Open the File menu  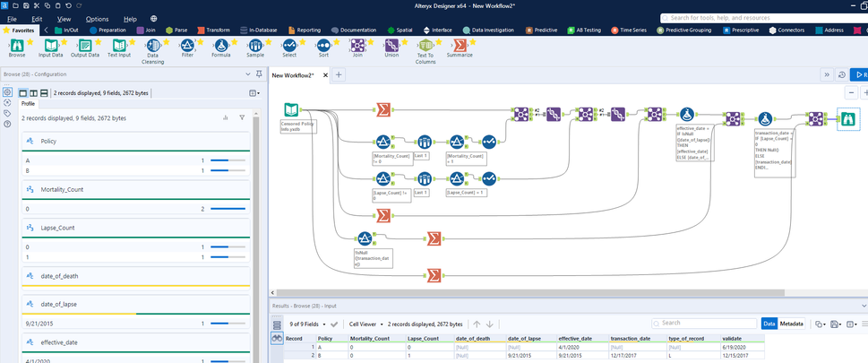13,19
